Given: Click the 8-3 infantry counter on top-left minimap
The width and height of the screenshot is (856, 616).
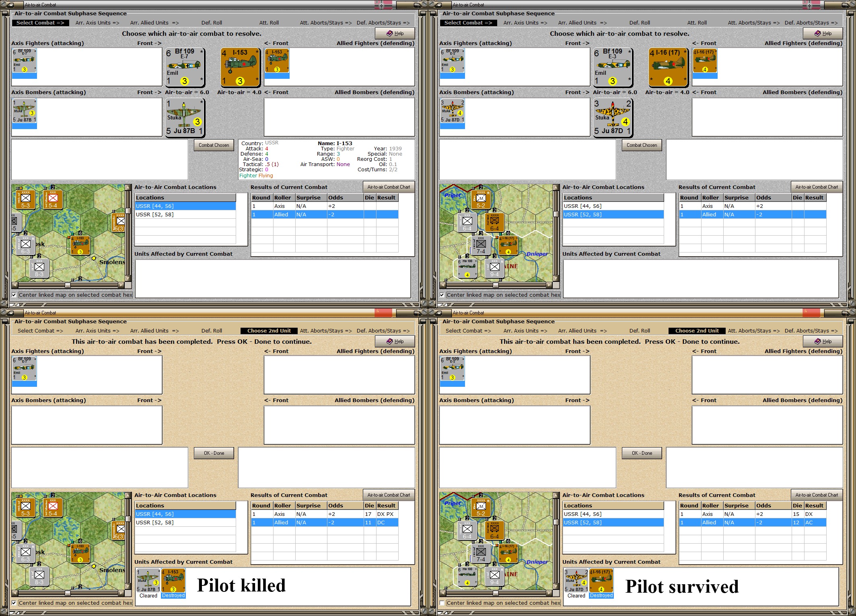Looking at the screenshot, I should click(x=39, y=268).
